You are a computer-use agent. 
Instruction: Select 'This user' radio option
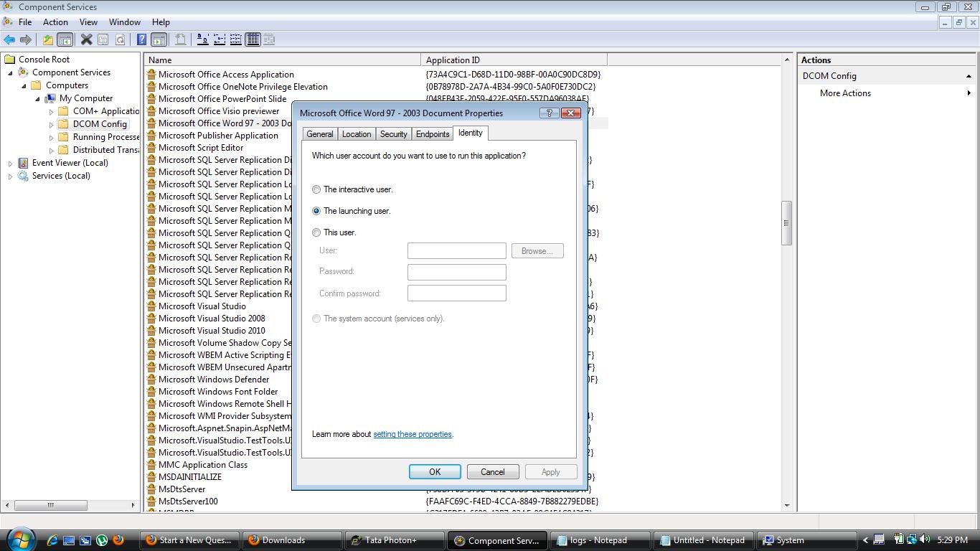click(316, 232)
